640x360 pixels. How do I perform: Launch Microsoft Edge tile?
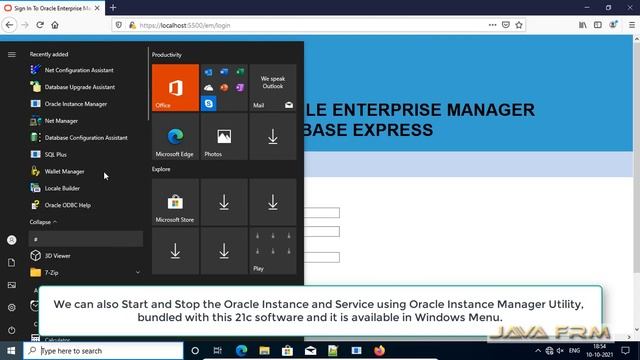176,136
